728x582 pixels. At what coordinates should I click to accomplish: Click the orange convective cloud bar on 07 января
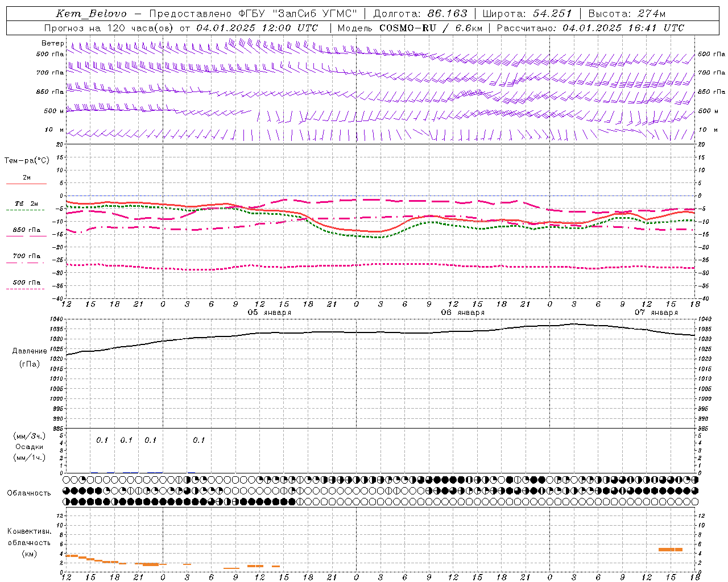670,549
